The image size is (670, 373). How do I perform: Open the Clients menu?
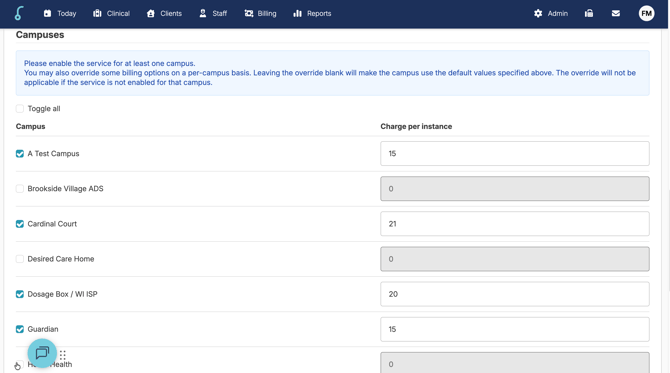click(164, 13)
